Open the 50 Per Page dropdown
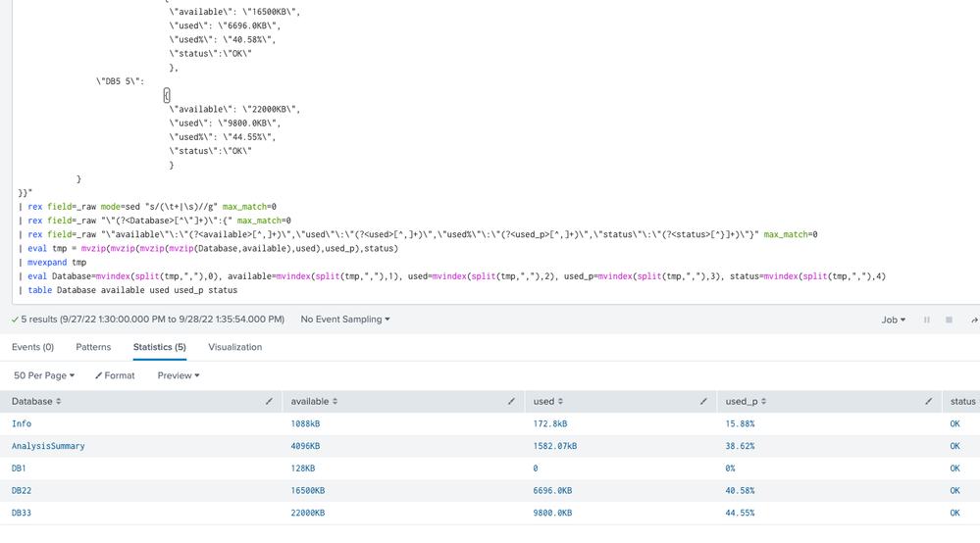This screenshot has height=543, width=980. [x=44, y=375]
